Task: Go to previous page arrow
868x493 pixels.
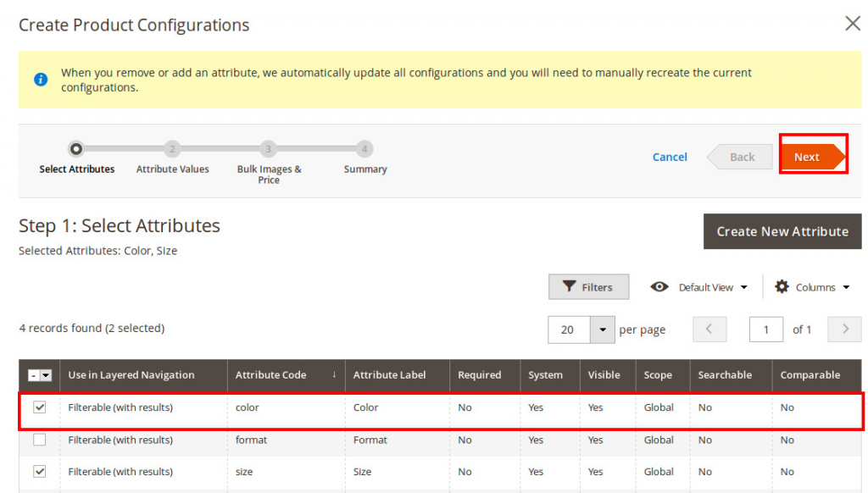Action: [x=709, y=330]
